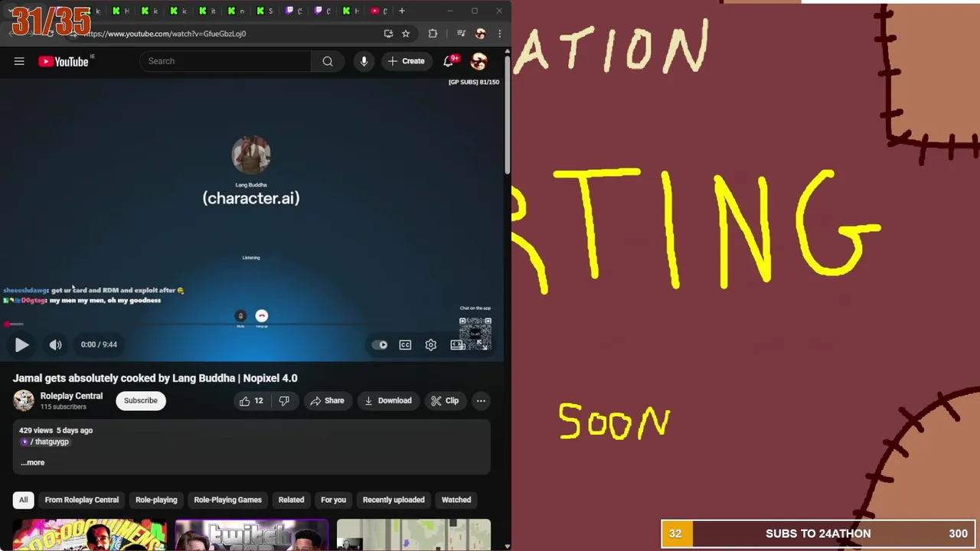Like the video with 12 likes
This screenshot has width=980, height=551.
[251, 401]
